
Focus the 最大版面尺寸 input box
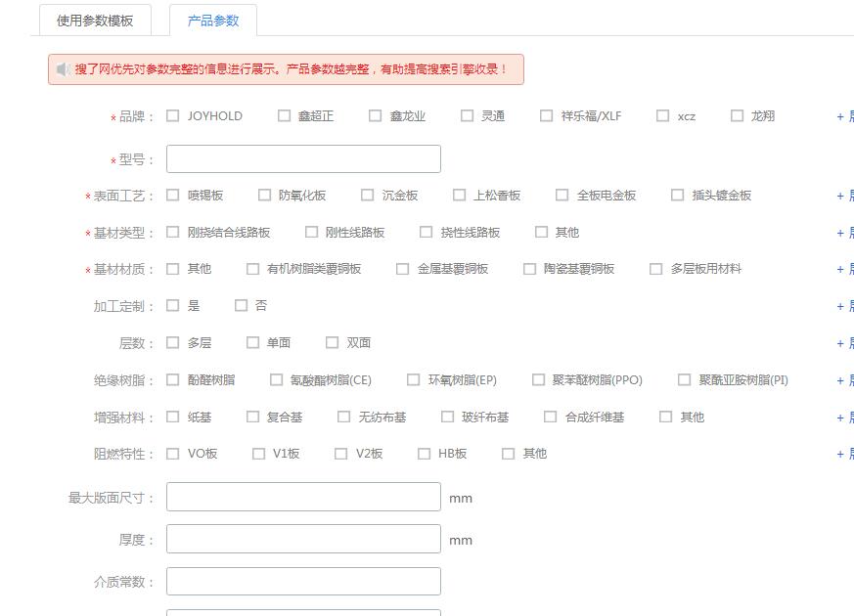[x=303, y=497]
